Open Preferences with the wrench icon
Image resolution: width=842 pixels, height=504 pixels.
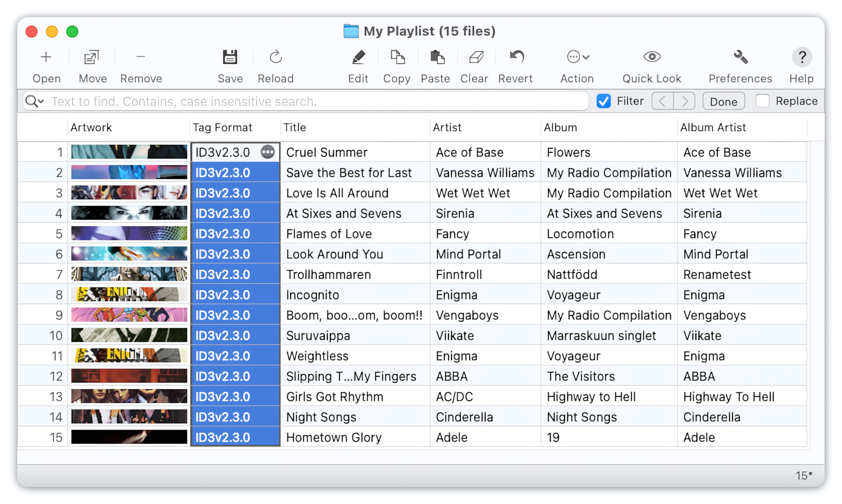[741, 57]
